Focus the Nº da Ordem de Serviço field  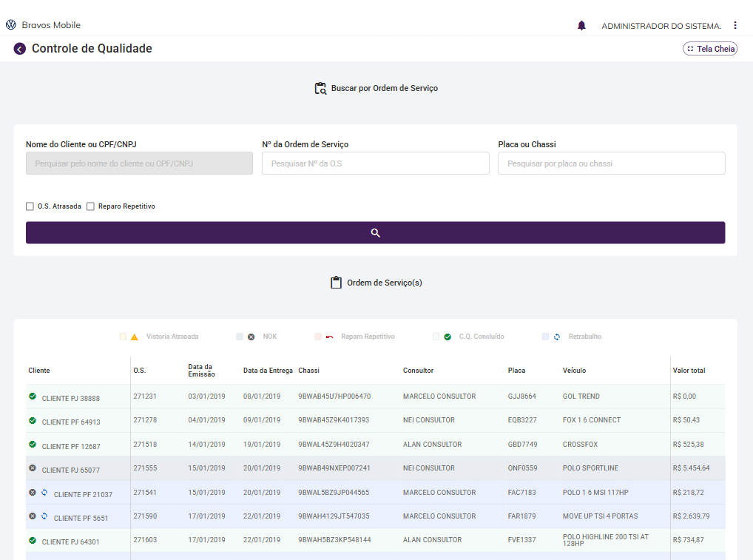[x=375, y=163]
